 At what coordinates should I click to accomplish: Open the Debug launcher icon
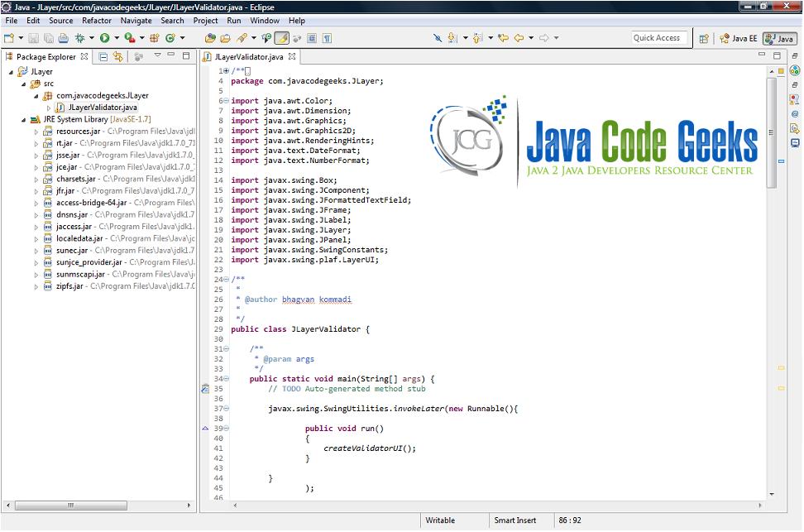coord(80,38)
